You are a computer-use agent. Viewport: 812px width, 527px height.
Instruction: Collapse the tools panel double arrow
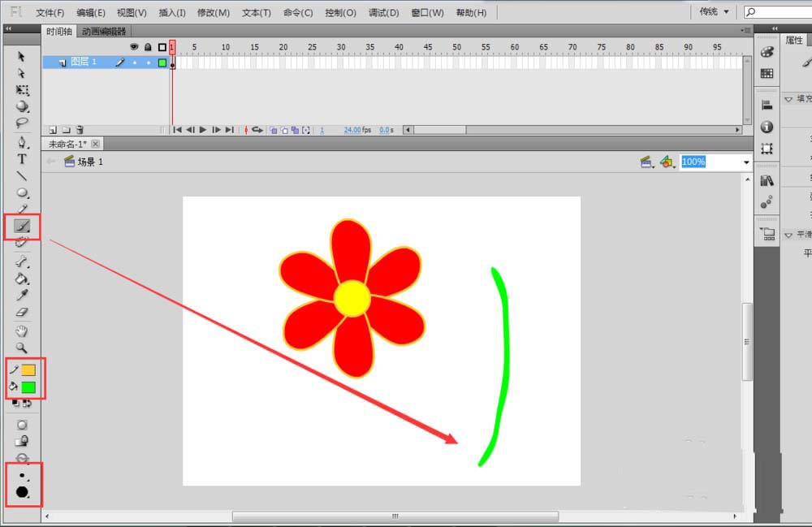point(9,29)
